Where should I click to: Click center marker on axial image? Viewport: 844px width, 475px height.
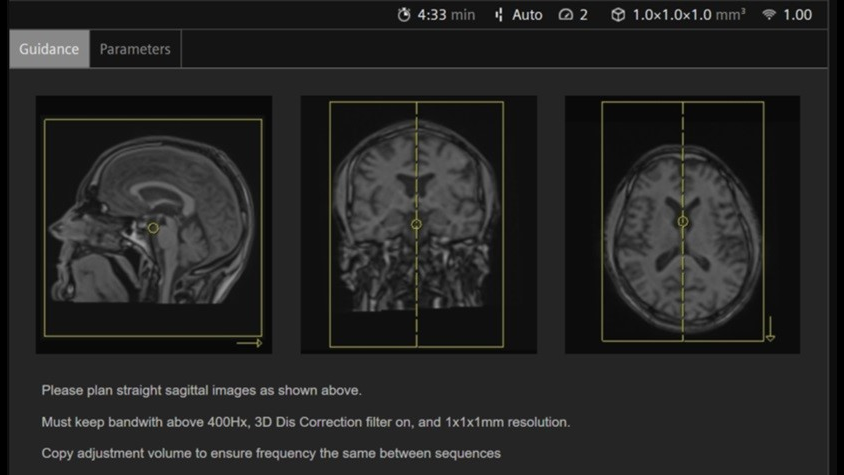pos(683,221)
